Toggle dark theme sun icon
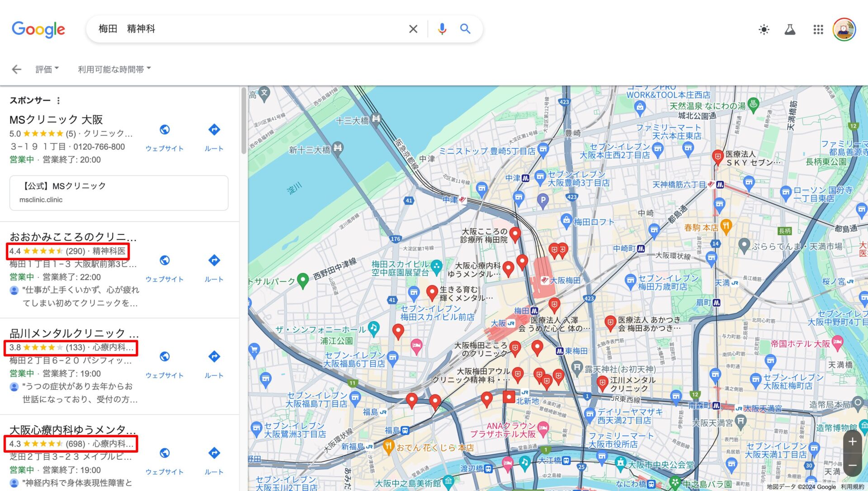 pos(764,30)
